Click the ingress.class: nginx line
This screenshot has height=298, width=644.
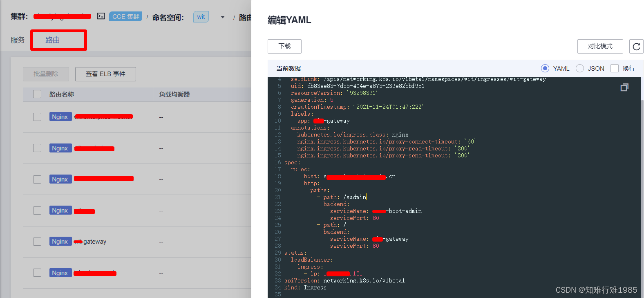(353, 134)
